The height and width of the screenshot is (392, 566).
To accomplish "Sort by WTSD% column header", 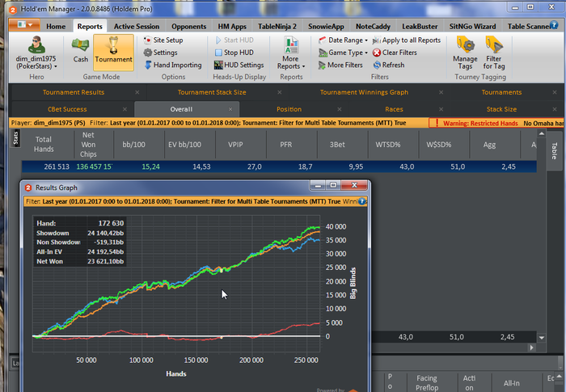I will point(388,145).
